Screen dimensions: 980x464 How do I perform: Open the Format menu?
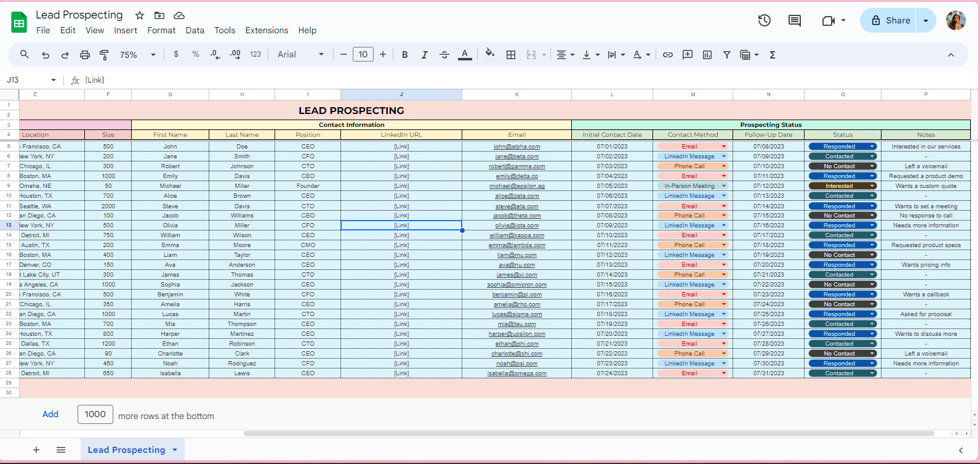pos(161,30)
